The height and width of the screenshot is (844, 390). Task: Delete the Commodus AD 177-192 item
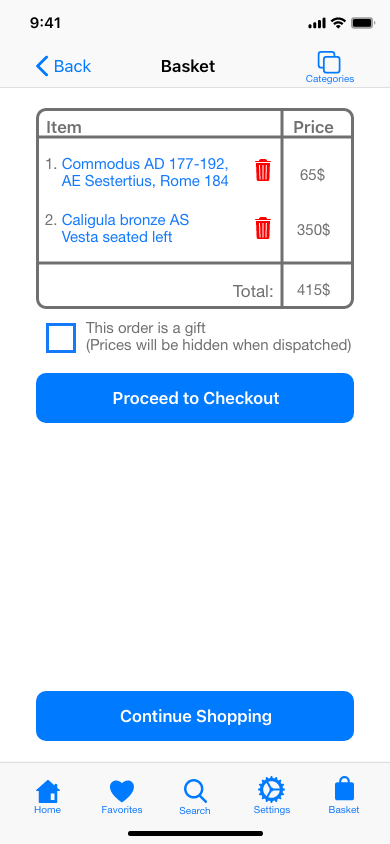tap(263, 171)
